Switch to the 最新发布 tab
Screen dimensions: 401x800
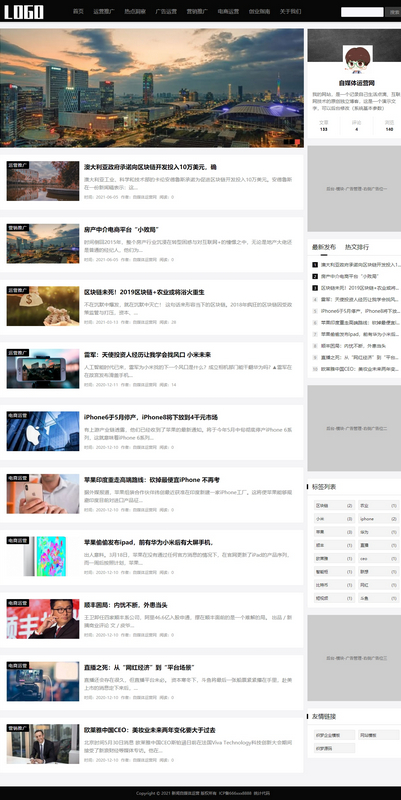click(x=324, y=247)
